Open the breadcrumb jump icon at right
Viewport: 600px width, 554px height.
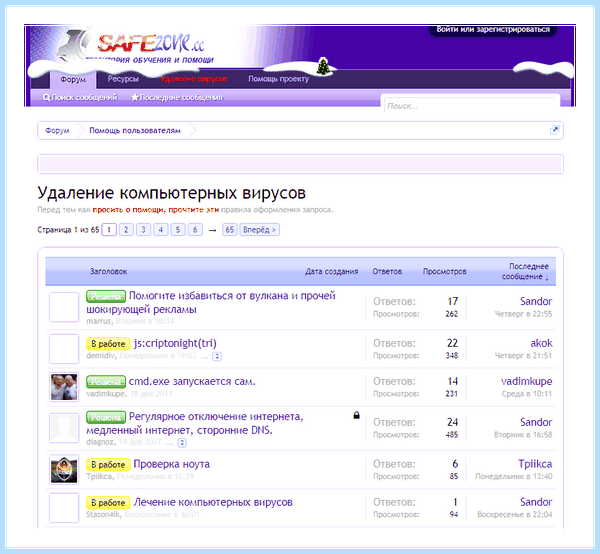554,130
